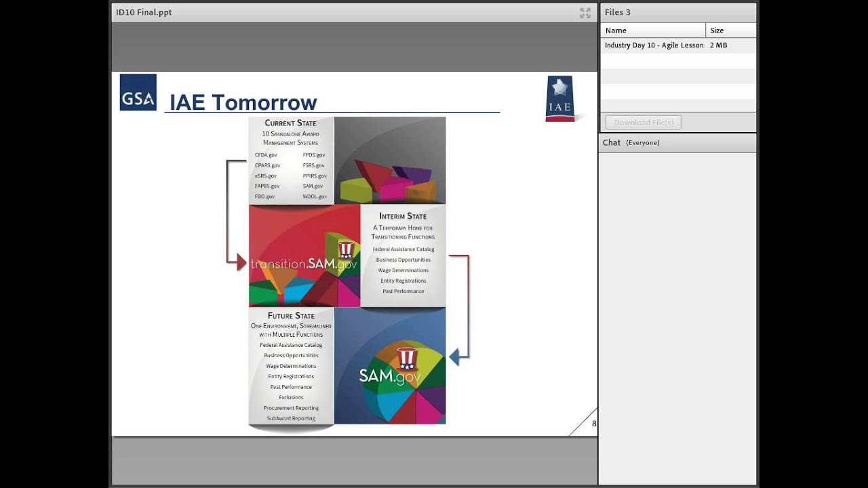The height and width of the screenshot is (488, 868).
Task: Click Federal Assistance Catalog under Interim State
Action: click(x=403, y=249)
